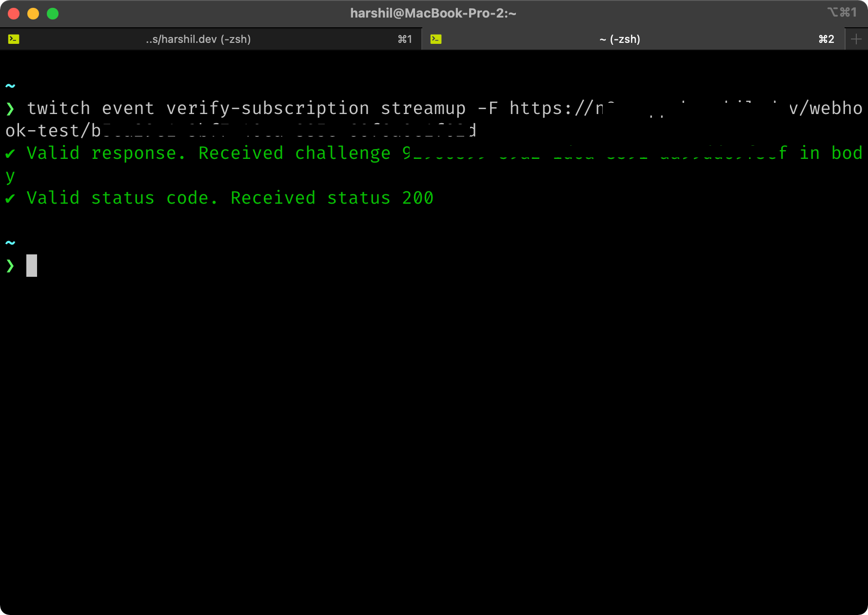Click the green checkmark beside Valid status code
This screenshot has width=868, height=615.
tap(10, 199)
